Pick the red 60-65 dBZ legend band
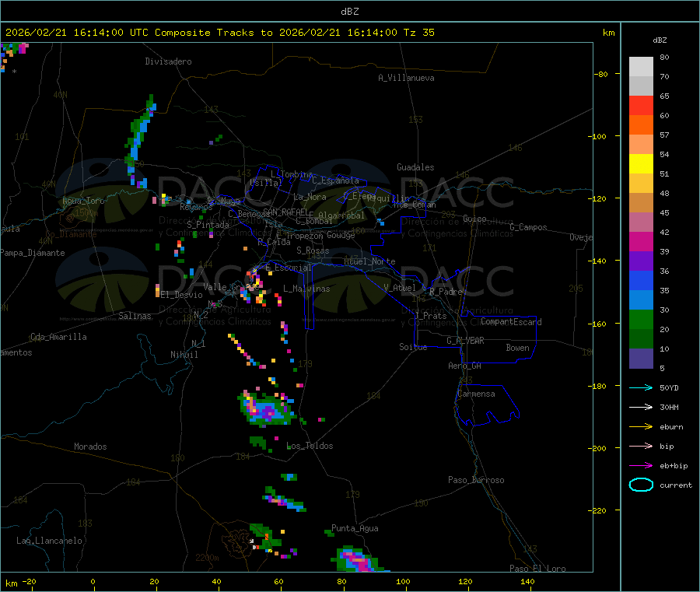This screenshot has width=700, height=592. tap(641, 105)
